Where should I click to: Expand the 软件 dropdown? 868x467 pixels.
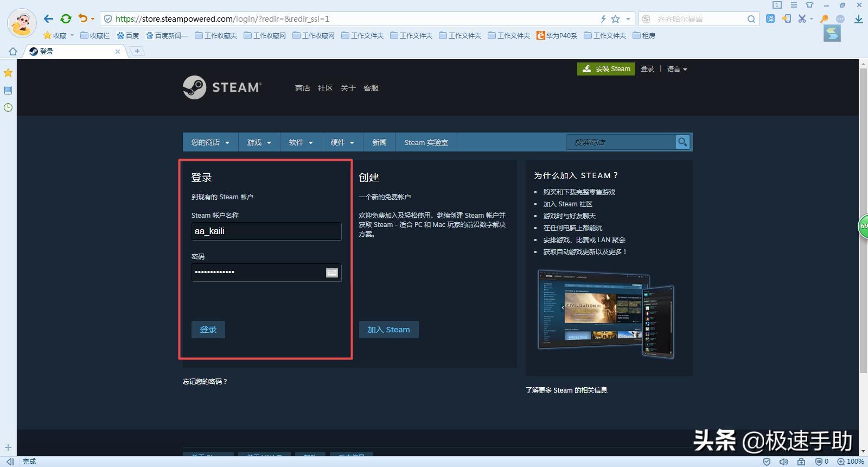point(301,142)
